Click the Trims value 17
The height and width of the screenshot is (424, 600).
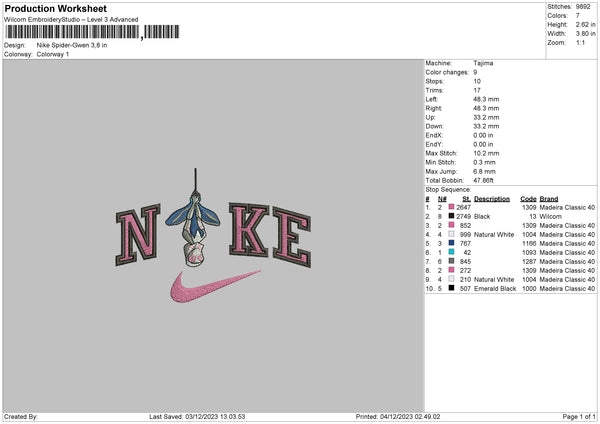point(477,90)
